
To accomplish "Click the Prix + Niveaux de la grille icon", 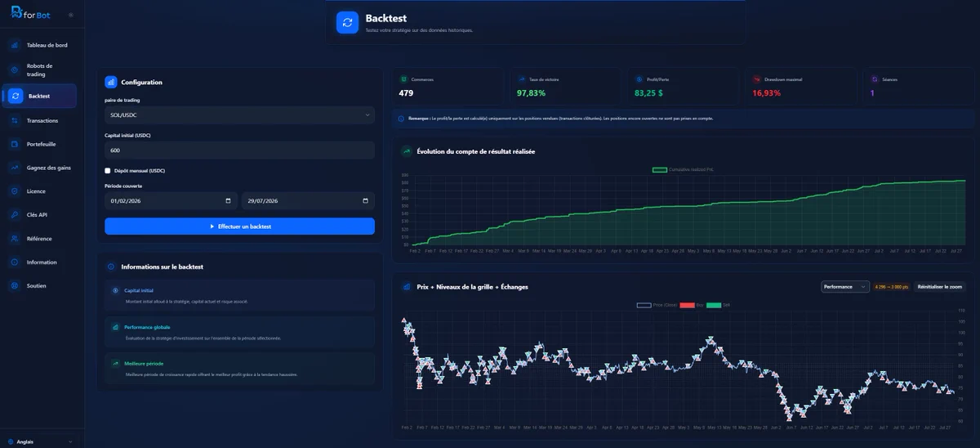I will click(x=406, y=287).
